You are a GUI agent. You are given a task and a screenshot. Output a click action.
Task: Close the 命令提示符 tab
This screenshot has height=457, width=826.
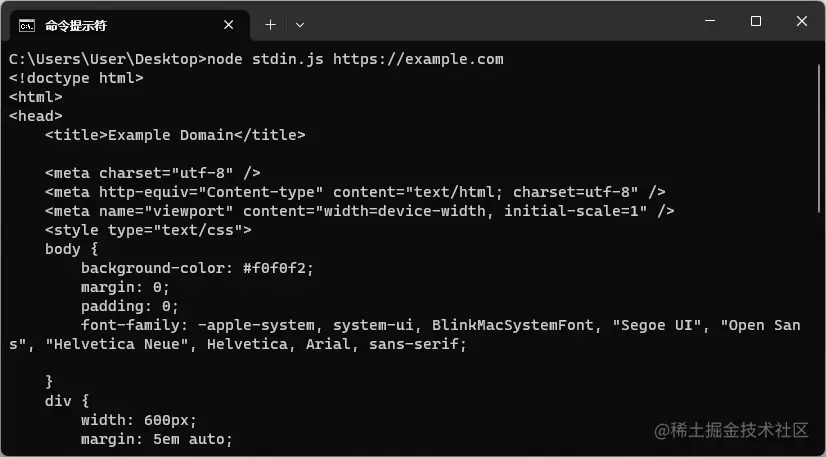point(229,24)
